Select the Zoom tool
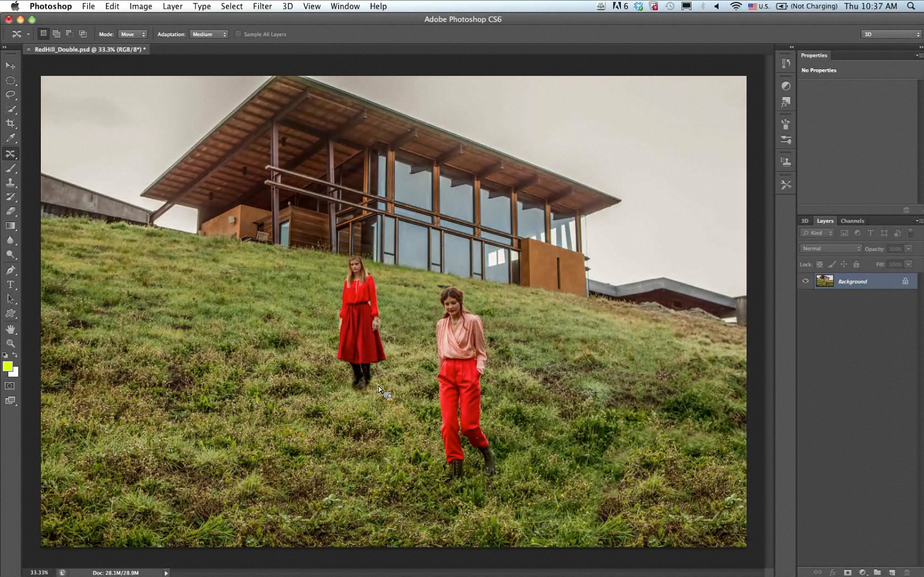 point(11,343)
